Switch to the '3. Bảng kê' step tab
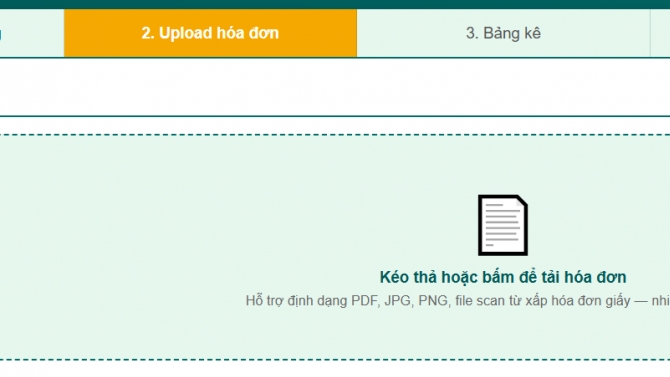 click(503, 33)
